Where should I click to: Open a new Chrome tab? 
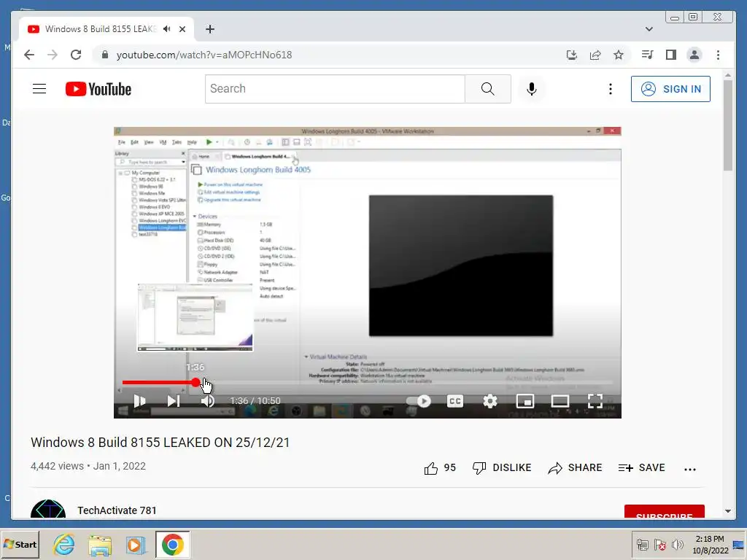coord(210,29)
